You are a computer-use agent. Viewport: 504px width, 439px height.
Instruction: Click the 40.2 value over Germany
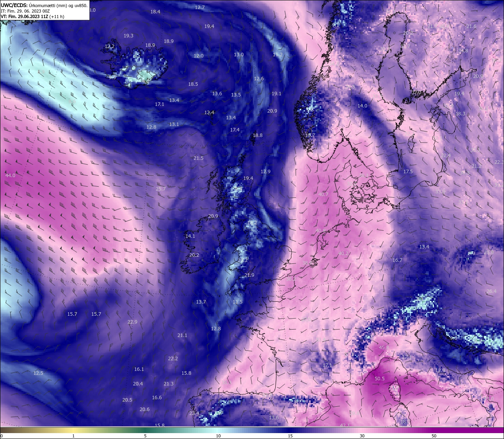pyautogui.click(x=344, y=254)
